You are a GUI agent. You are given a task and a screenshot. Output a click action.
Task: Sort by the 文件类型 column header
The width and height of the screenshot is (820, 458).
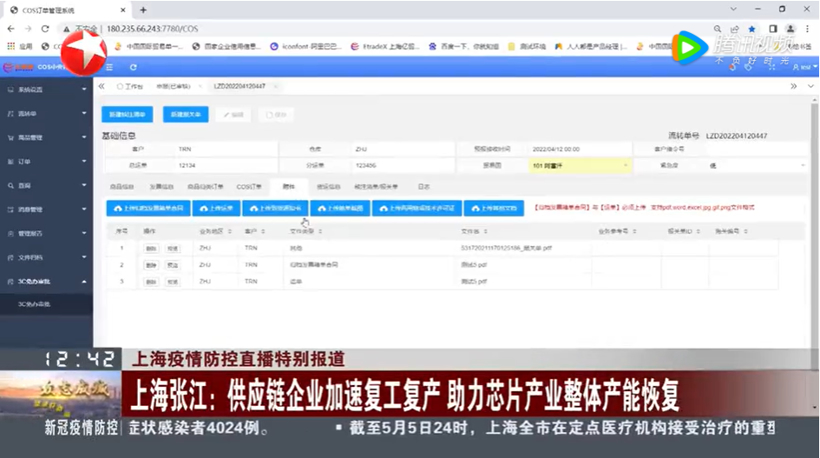pyautogui.click(x=305, y=231)
